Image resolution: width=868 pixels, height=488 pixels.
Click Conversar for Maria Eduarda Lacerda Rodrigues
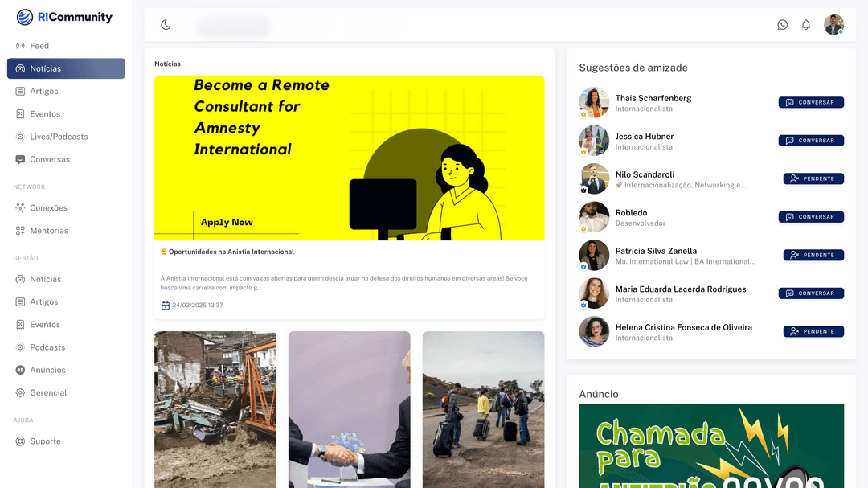point(811,293)
